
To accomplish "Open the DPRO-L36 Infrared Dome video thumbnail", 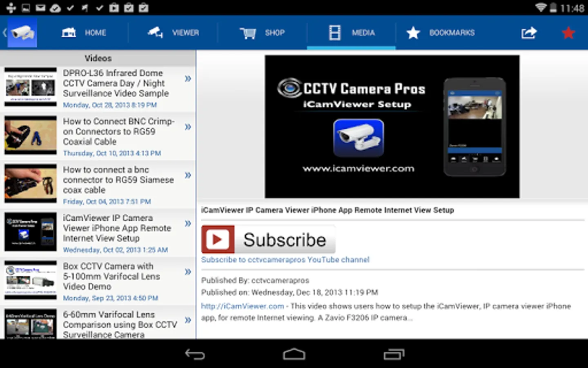I will (x=31, y=87).
